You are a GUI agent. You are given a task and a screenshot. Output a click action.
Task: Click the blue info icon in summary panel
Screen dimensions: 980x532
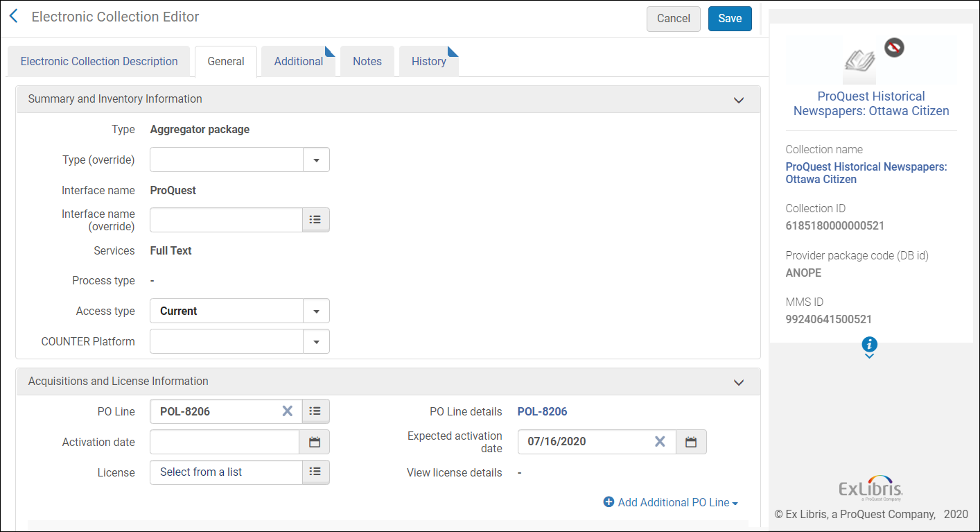[x=870, y=344]
